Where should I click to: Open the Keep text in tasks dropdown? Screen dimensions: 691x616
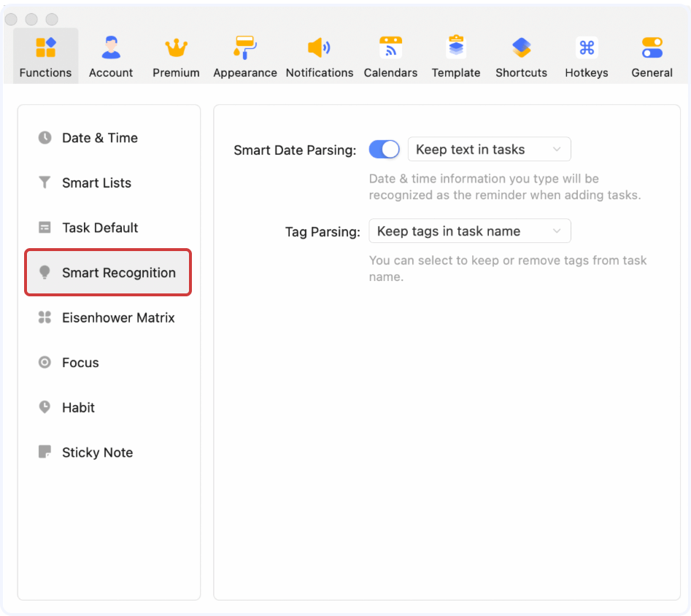tap(489, 149)
